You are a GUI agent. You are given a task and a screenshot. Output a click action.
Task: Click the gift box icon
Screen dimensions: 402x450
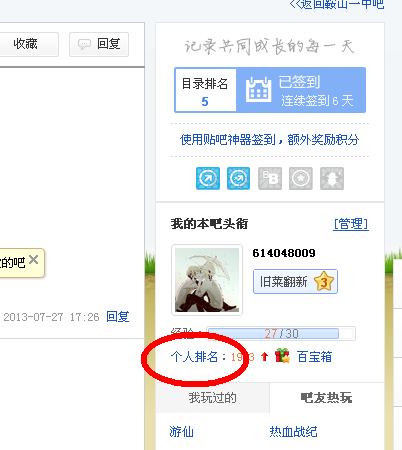pos(282,356)
